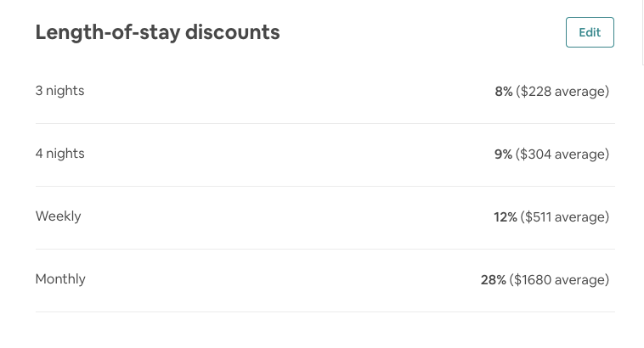Click the 28% monthly discount value
Viewport: 644px width, 348px height.
pyautogui.click(x=494, y=280)
